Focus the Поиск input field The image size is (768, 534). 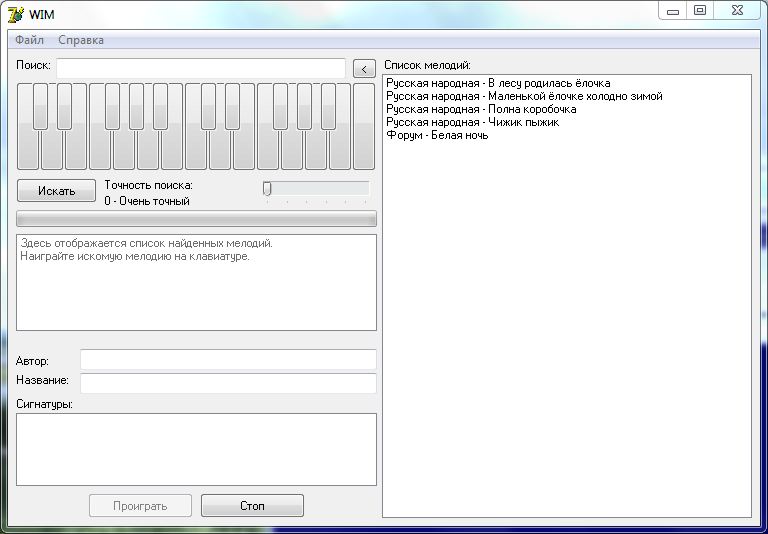point(200,68)
